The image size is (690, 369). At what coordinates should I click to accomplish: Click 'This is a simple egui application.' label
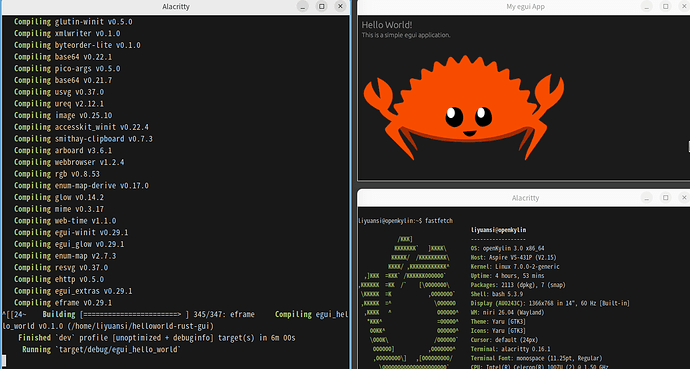(x=406, y=35)
